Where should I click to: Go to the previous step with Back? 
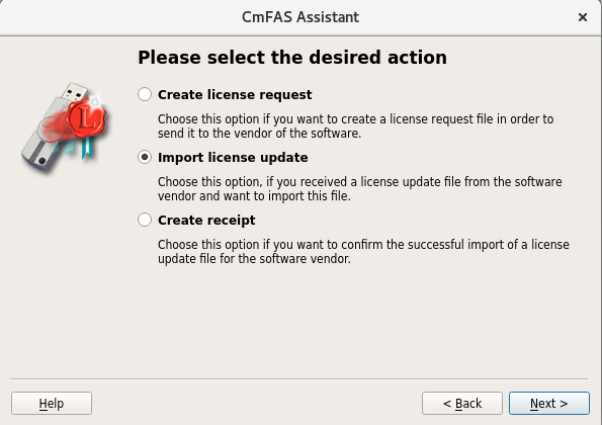click(462, 403)
